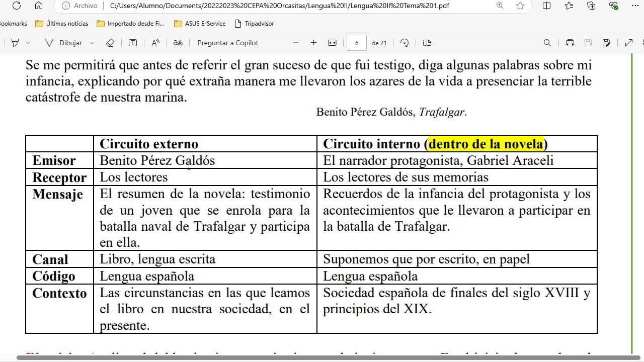Expand the highlight color options chevron
644x362 pixels.
click(28, 43)
